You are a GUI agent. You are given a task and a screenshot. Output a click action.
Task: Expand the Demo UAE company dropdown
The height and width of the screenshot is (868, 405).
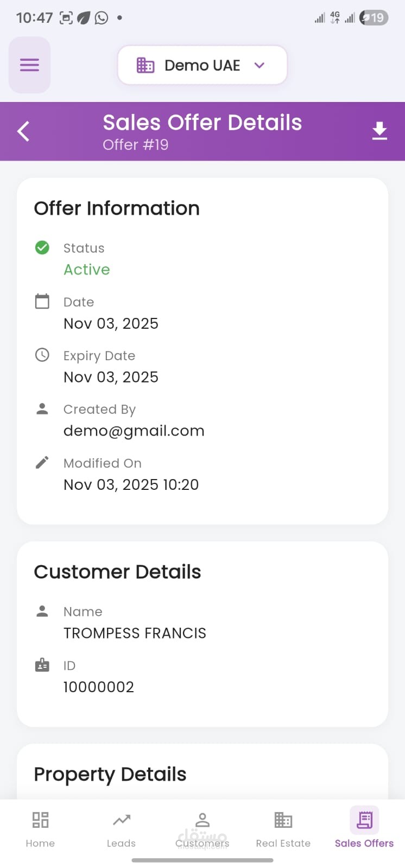coord(202,65)
